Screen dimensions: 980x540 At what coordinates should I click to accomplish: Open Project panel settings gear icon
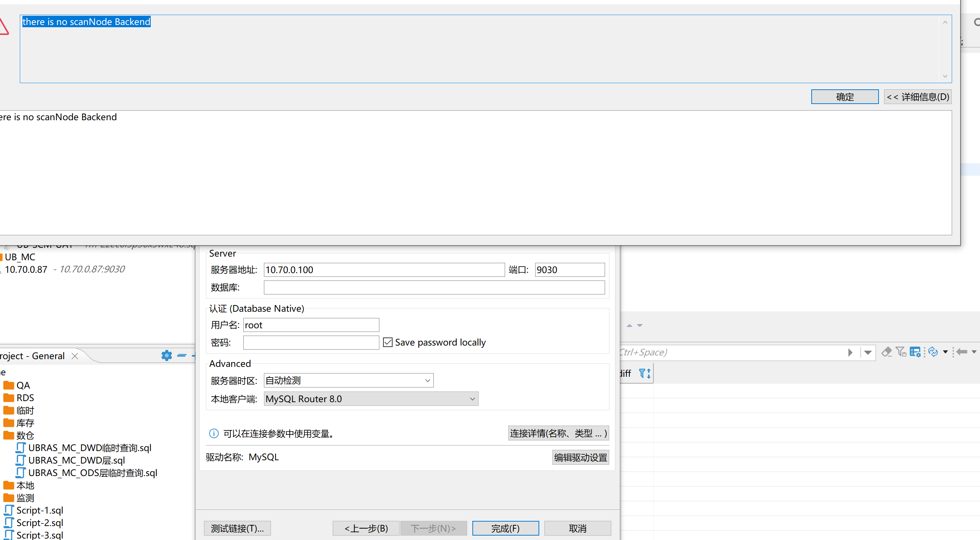coord(166,355)
